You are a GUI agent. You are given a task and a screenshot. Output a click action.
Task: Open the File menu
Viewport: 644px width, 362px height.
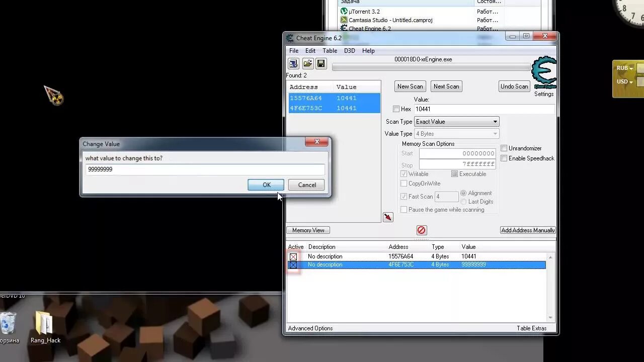coord(294,51)
